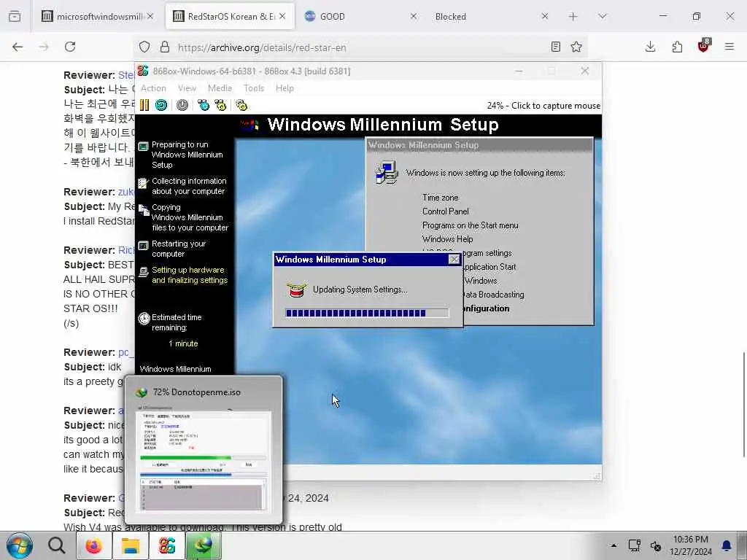
Task: Open the 86Box View menu
Action: tap(187, 88)
